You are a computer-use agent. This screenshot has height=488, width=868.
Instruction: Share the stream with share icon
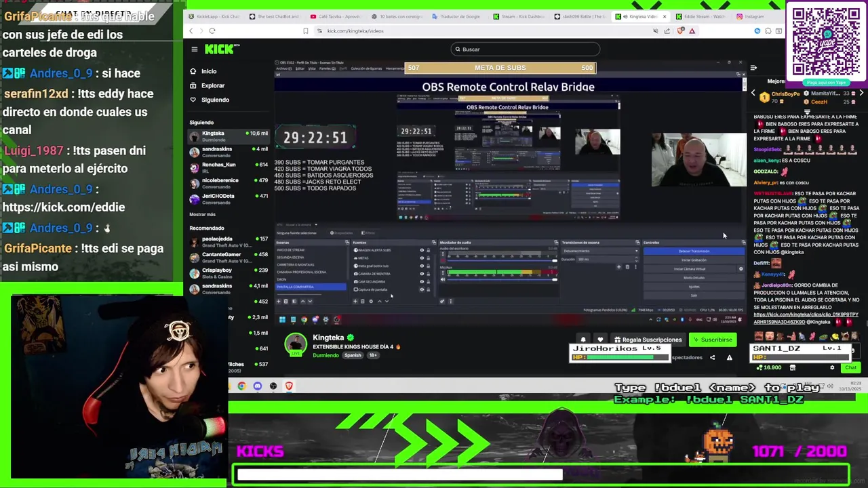pyautogui.click(x=712, y=357)
